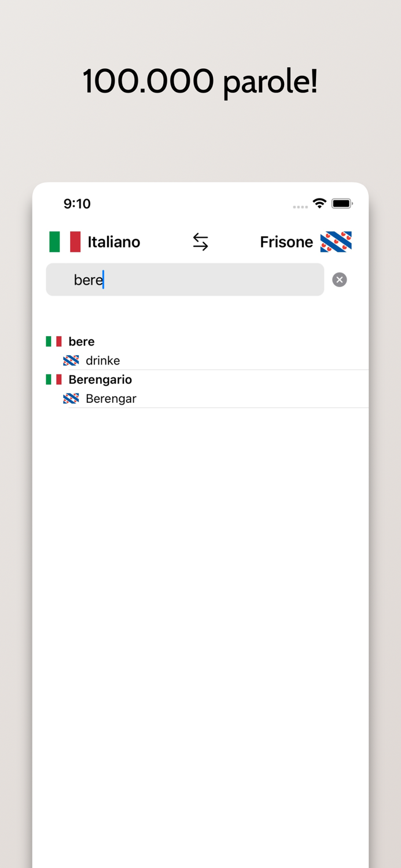Click the Frisian flag beside 'Berengar'
401x868 pixels.
click(71, 398)
